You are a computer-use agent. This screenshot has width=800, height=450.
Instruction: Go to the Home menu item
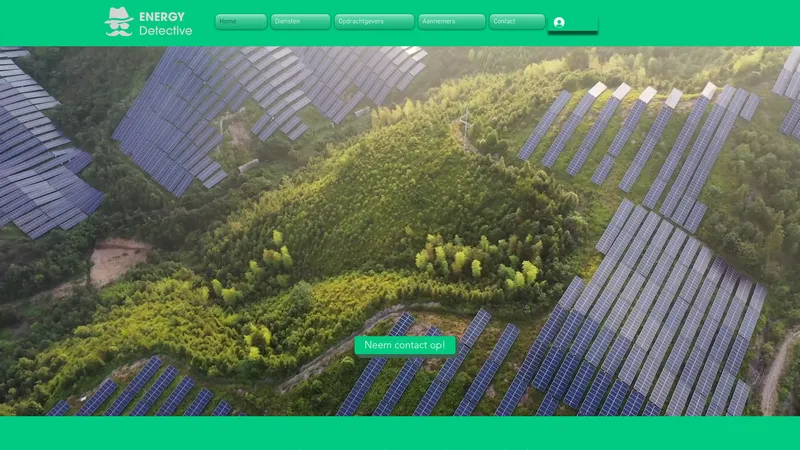pyautogui.click(x=241, y=22)
